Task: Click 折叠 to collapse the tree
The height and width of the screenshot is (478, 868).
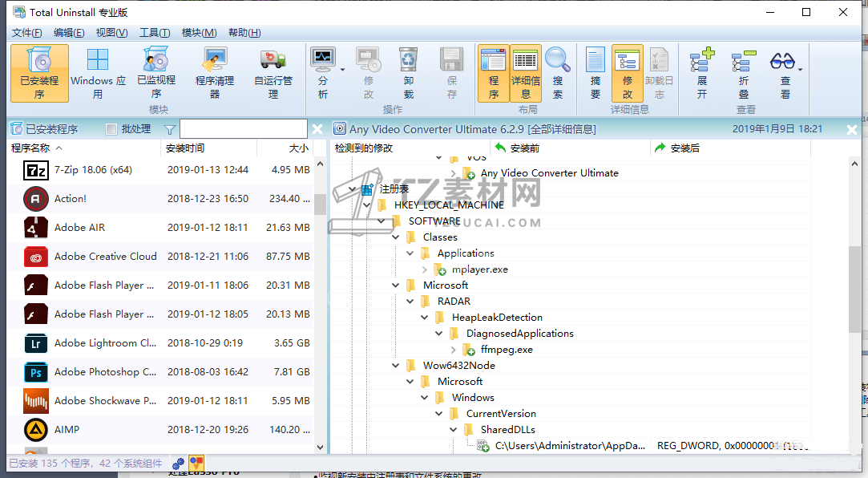Action: pos(744,73)
